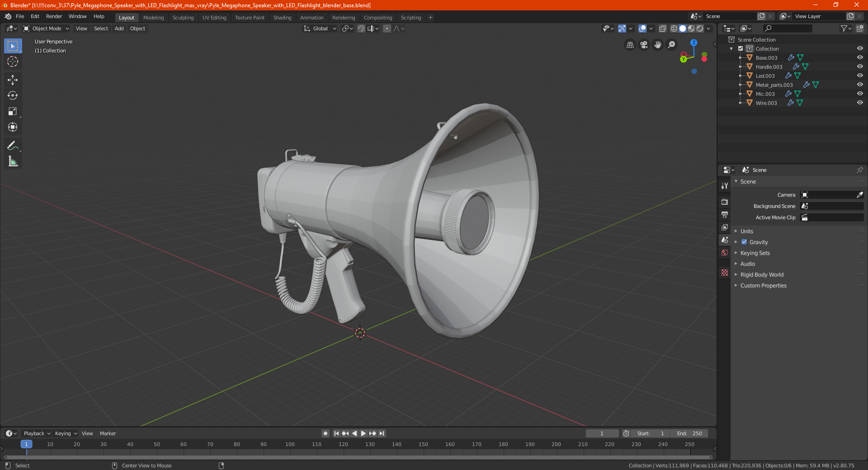Open the View Layer properties tab

point(725,227)
